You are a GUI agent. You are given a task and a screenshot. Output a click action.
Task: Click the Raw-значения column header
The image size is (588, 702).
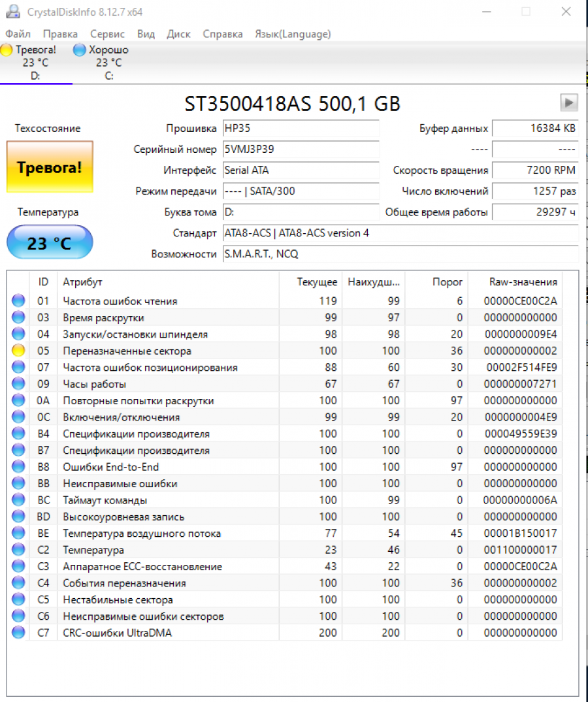[523, 282]
